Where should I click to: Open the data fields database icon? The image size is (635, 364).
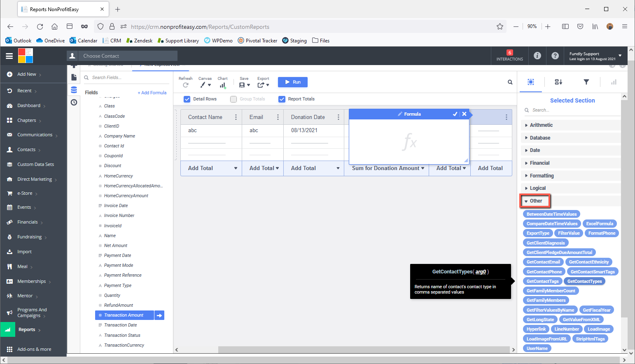(74, 90)
